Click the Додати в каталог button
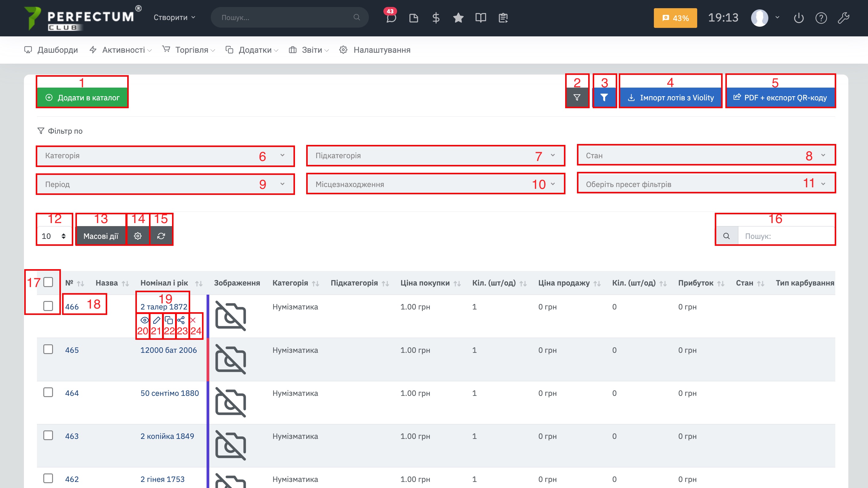This screenshot has width=868, height=488. 83,98
